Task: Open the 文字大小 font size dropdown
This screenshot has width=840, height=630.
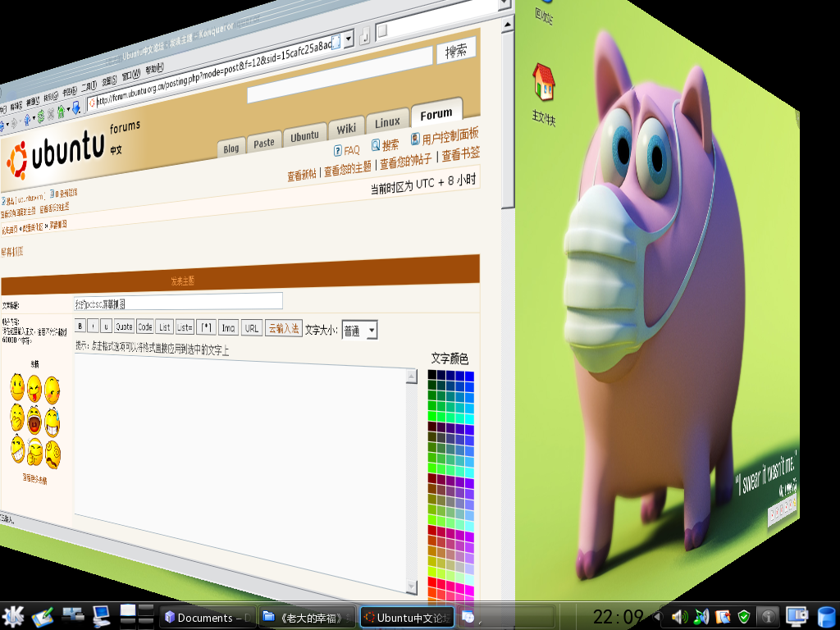Action: point(359,331)
